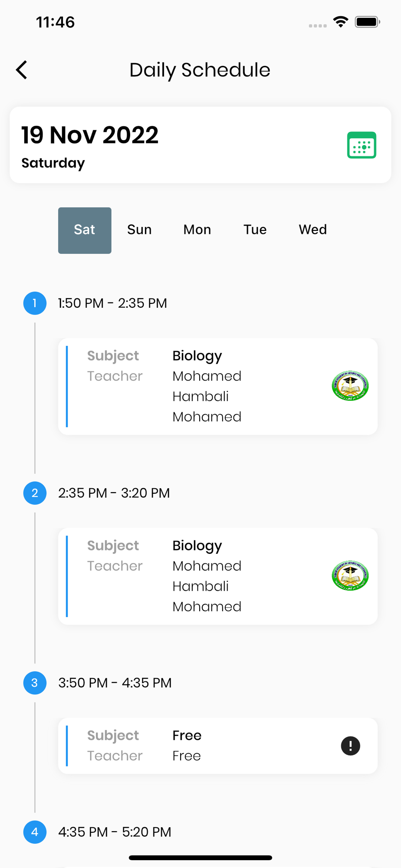Tap the battery status icon
Viewport: 401px width, 868px height.
(x=367, y=22)
